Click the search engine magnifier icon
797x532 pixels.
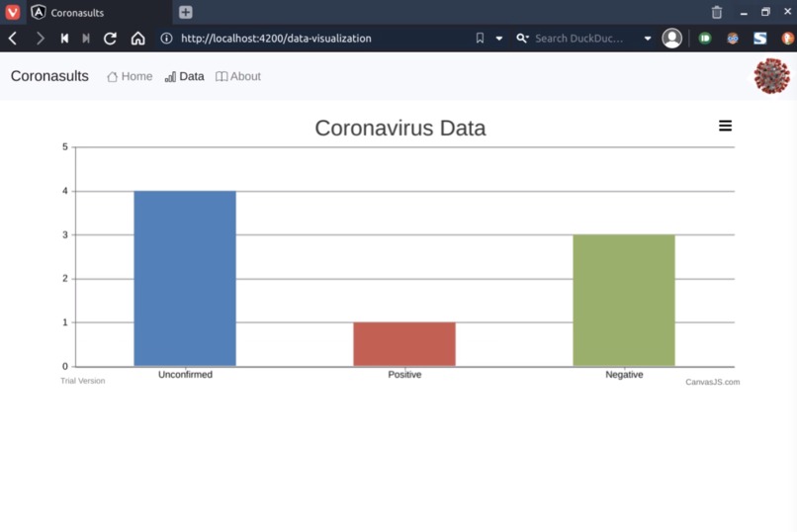522,39
